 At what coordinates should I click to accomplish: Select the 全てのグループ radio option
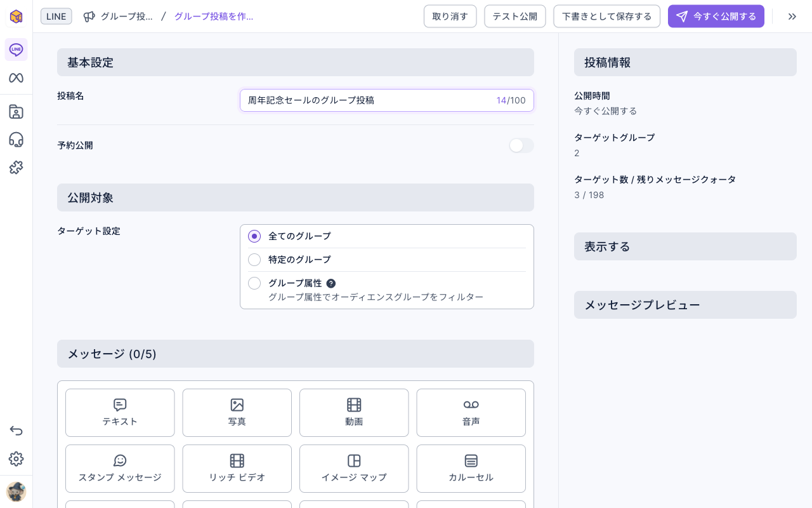tap(254, 236)
